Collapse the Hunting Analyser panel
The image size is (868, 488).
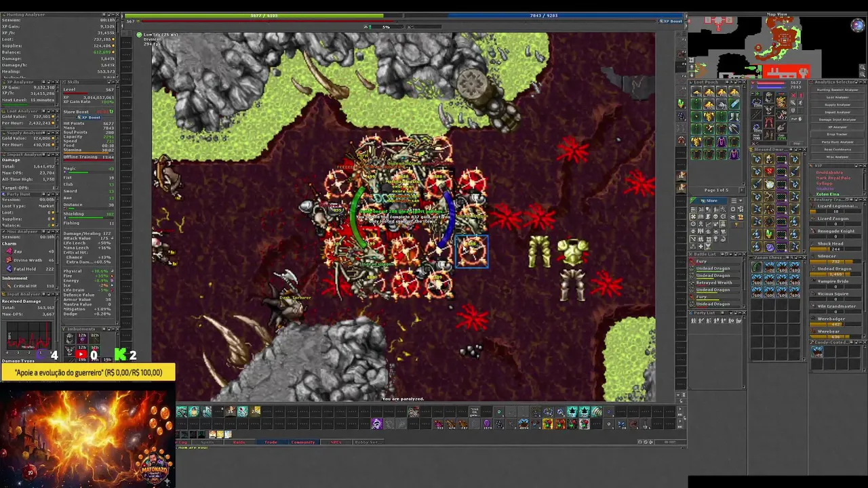(113, 14)
